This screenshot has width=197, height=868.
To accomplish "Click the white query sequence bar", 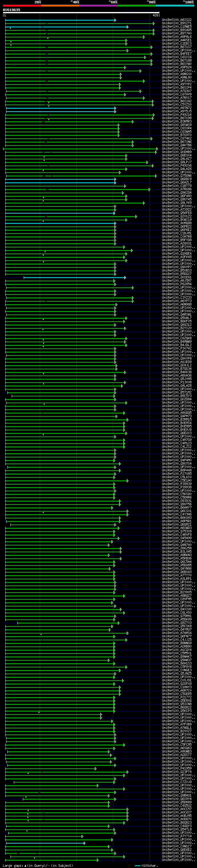I will tap(81, 12).
